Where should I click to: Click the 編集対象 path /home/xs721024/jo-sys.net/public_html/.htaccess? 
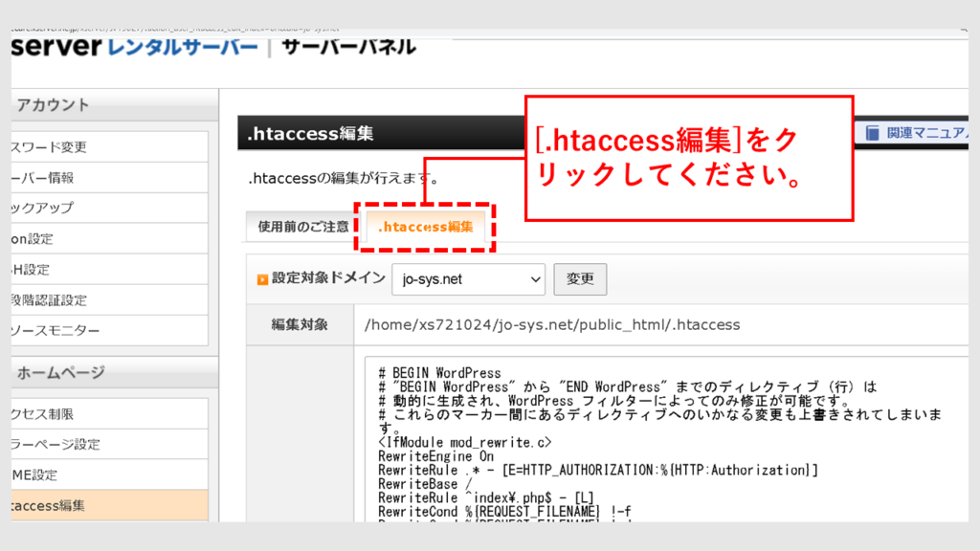(552, 325)
